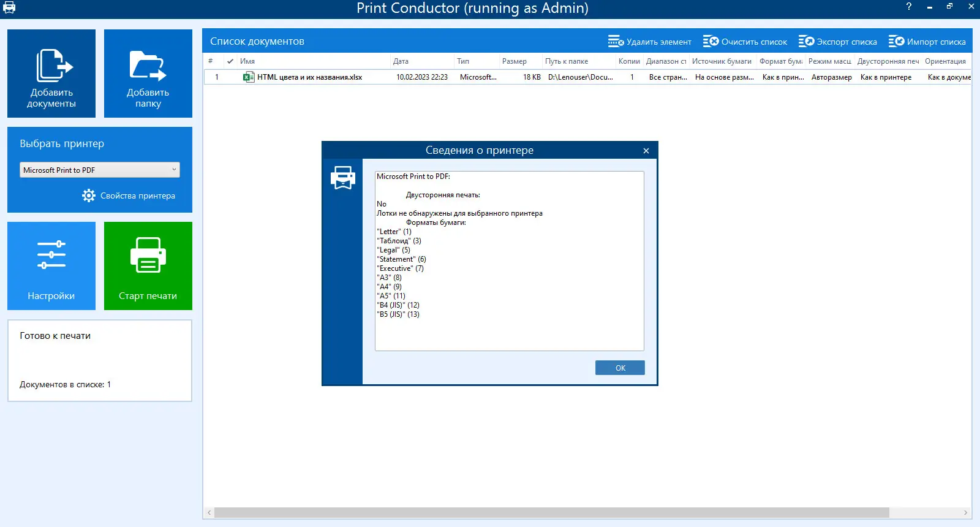Click the Print Conductor app icon in title bar
This screenshot has width=980, height=527.
[x=9, y=8]
